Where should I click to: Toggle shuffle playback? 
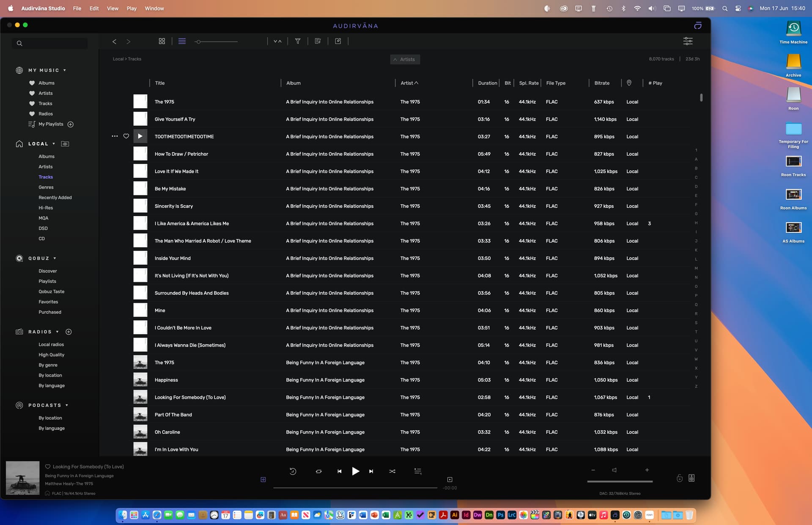tap(392, 471)
